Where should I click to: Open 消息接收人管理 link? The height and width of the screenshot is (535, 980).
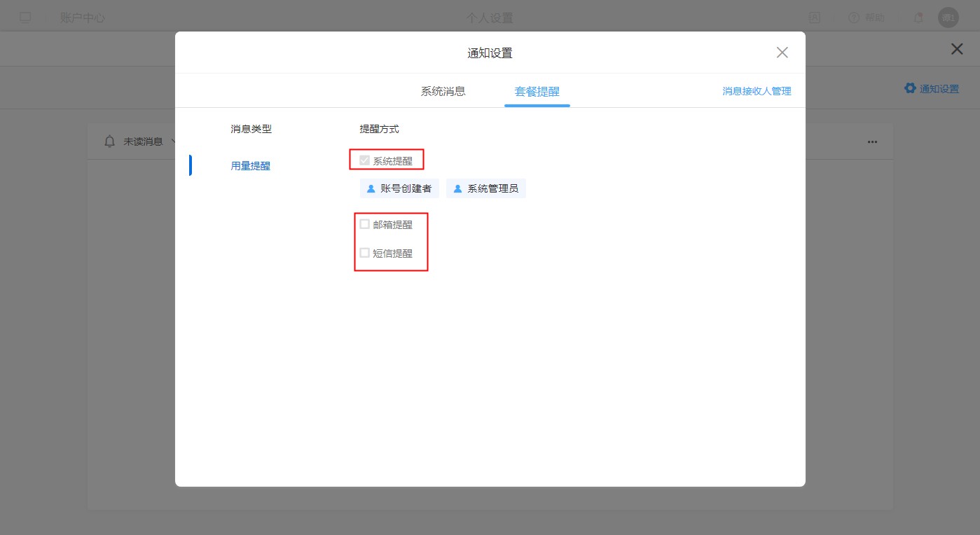coord(757,91)
